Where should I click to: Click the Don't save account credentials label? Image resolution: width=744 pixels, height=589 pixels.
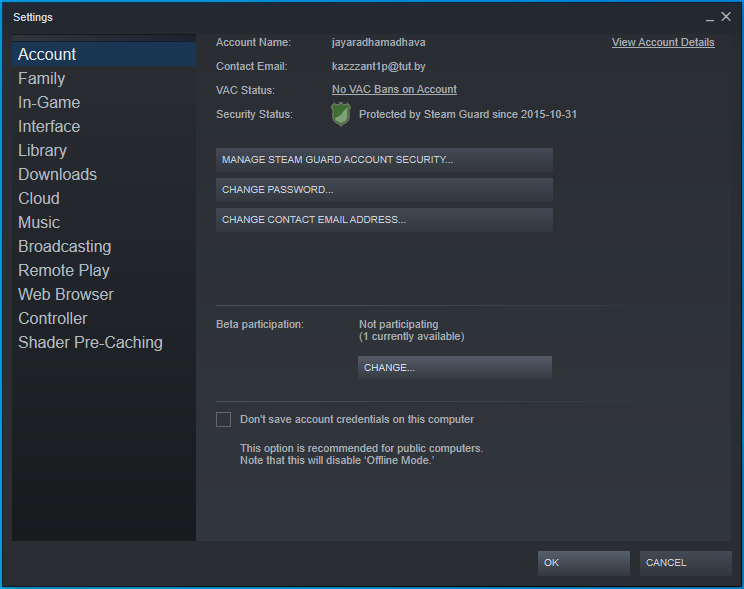coord(357,420)
